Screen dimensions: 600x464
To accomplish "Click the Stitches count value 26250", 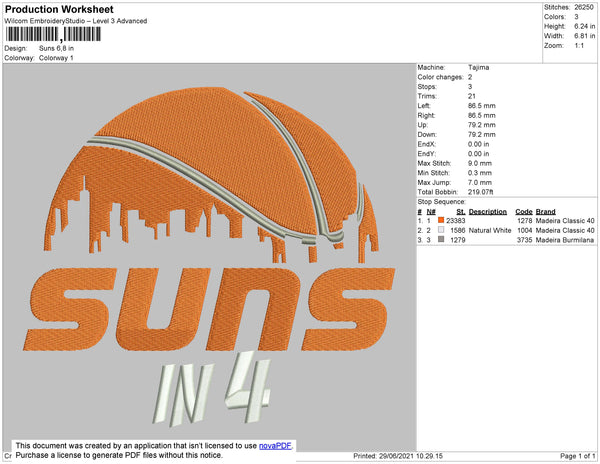I will 582,7.
